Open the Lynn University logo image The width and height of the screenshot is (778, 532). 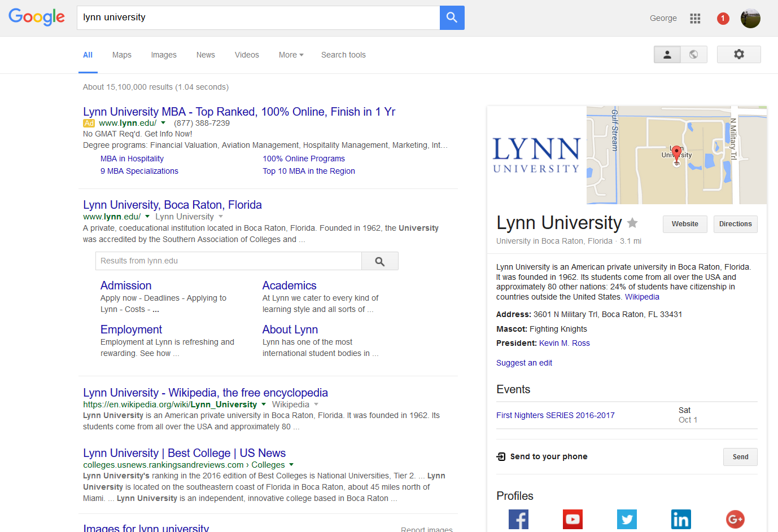click(536, 155)
